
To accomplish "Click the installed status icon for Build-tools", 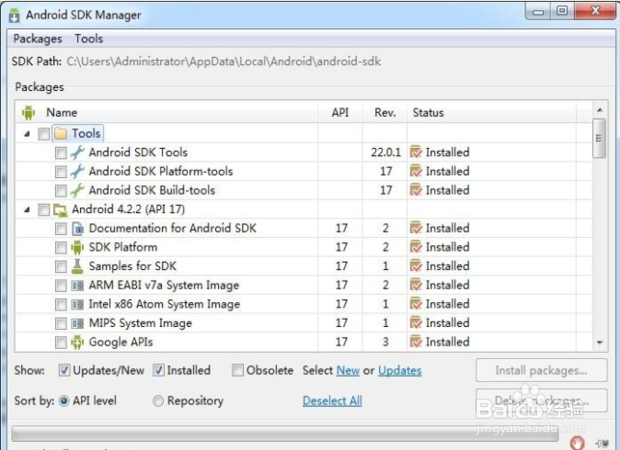I will [x=416, y=190].
